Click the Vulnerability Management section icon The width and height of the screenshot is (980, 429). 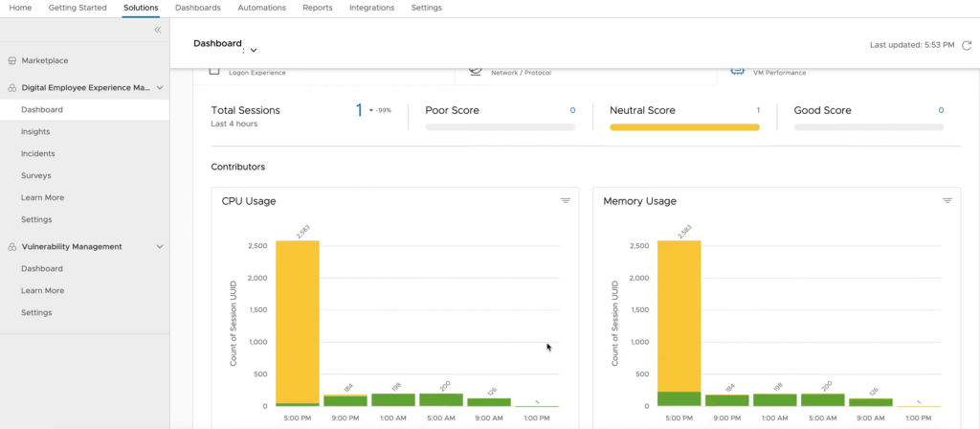12,247
